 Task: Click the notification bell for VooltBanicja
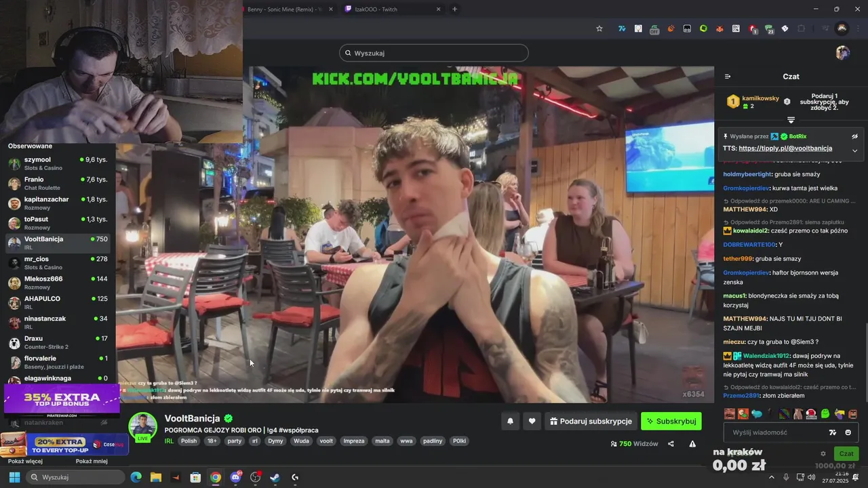(510, 422)
